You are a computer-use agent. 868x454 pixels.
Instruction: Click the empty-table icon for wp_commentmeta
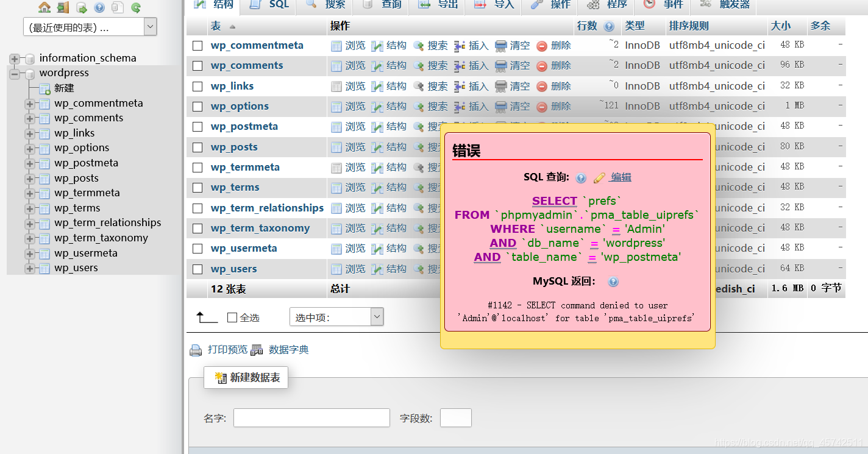501,46
